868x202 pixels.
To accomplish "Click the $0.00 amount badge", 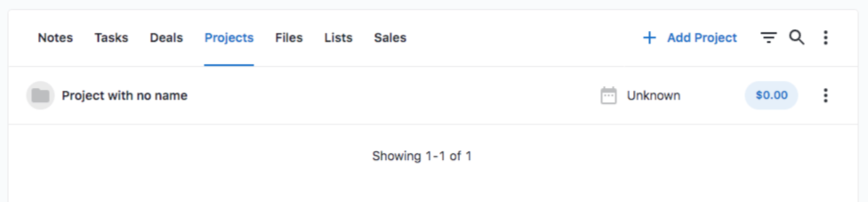I will (772, 95).
